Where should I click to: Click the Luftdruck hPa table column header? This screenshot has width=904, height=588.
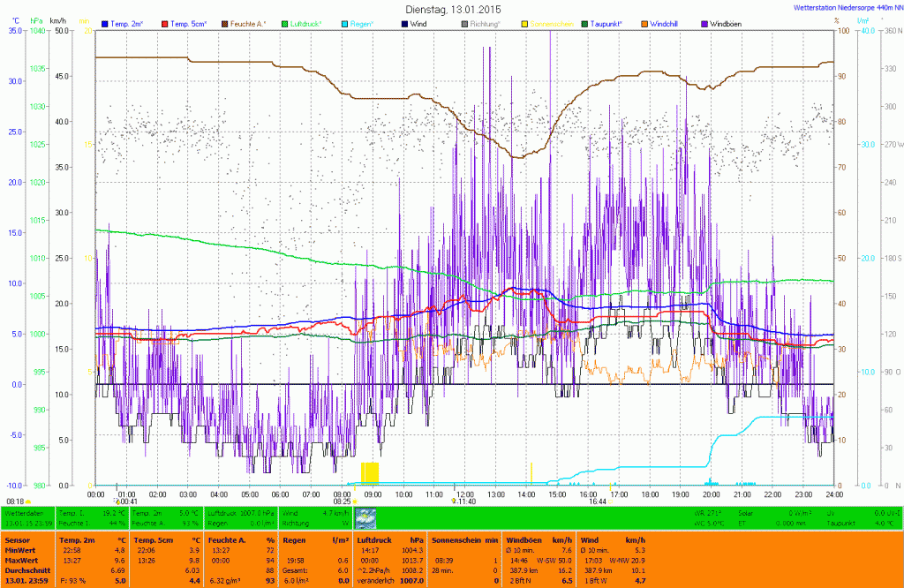click(x=388, y=539)
